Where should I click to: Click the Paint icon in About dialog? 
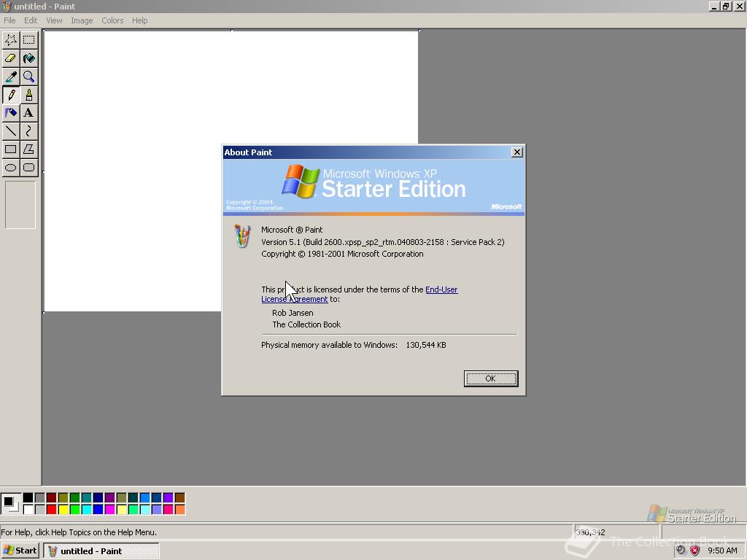[242, 236]
